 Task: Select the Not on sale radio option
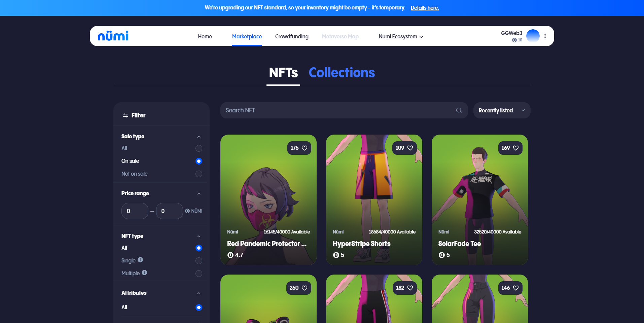tap(199, 174)
